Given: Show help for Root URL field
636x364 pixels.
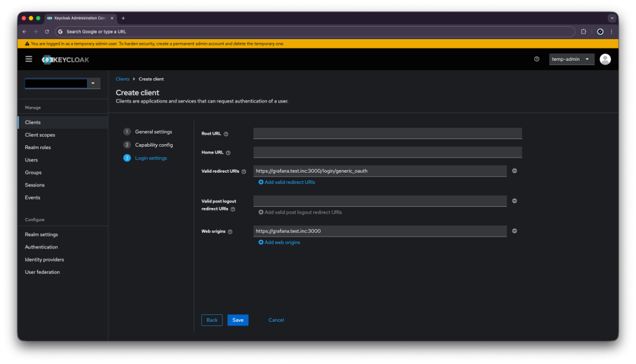Looking at the screenshot, I should coord(226,134).
